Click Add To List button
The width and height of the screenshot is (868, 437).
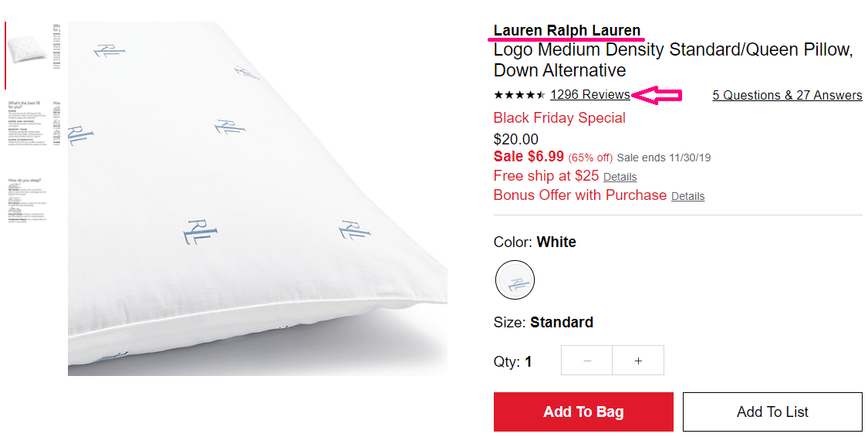[772, 412]
